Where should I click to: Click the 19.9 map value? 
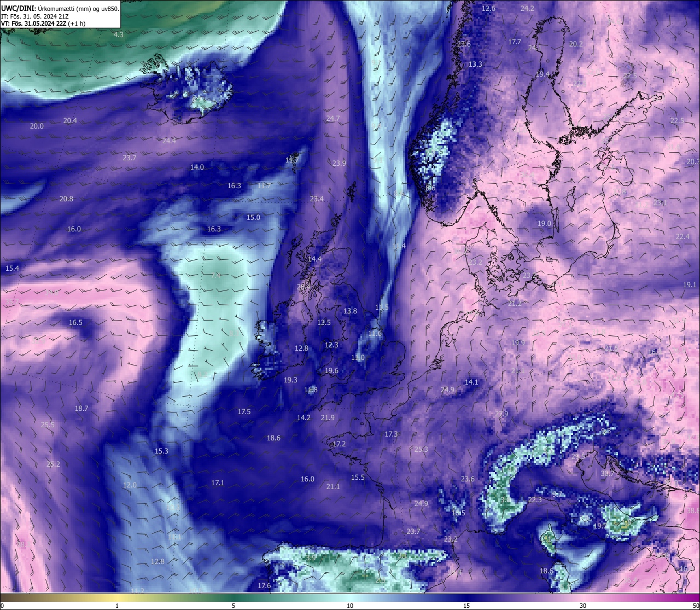518,342
